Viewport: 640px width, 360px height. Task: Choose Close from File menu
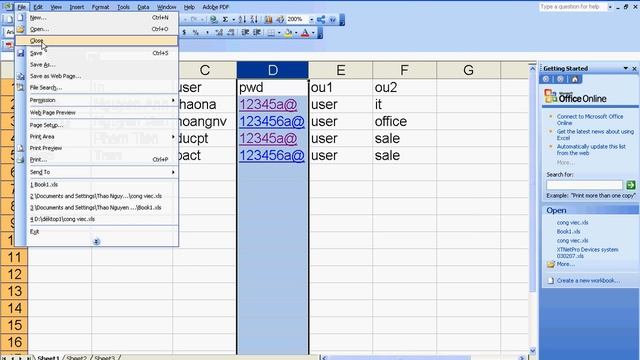[96, 40]
